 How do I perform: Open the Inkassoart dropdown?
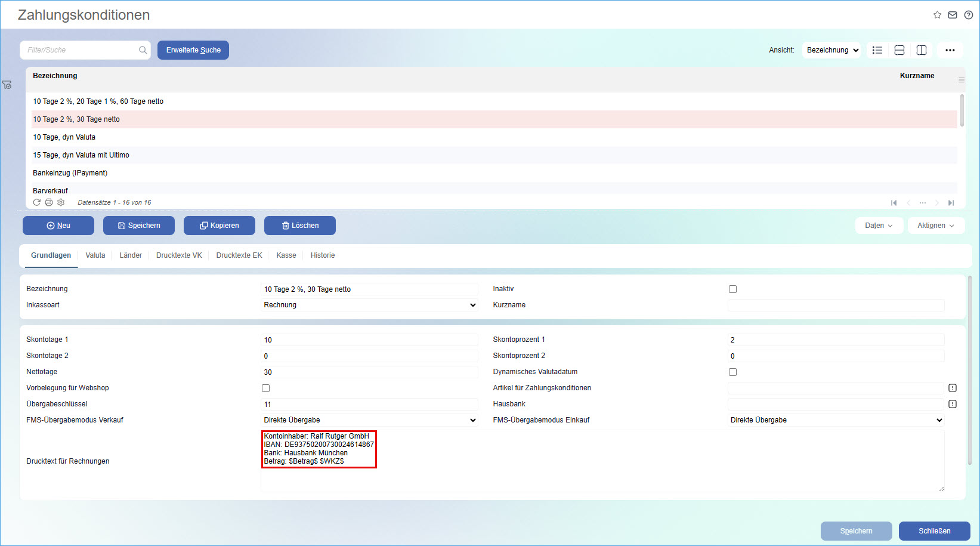point(369,305)
